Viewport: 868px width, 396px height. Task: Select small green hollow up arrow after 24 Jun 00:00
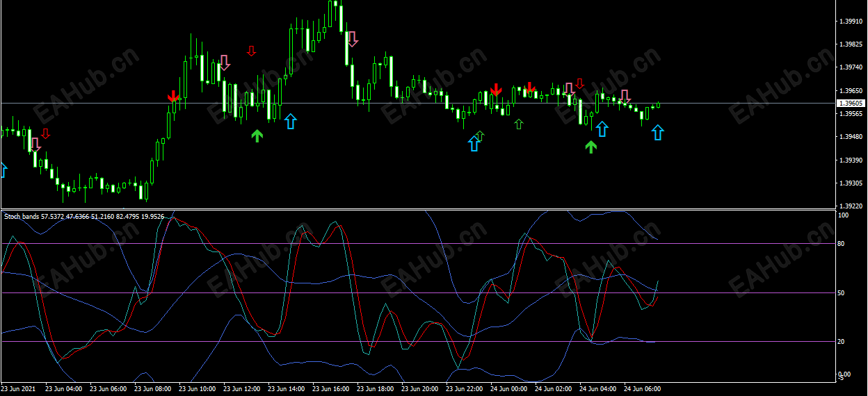518,124
